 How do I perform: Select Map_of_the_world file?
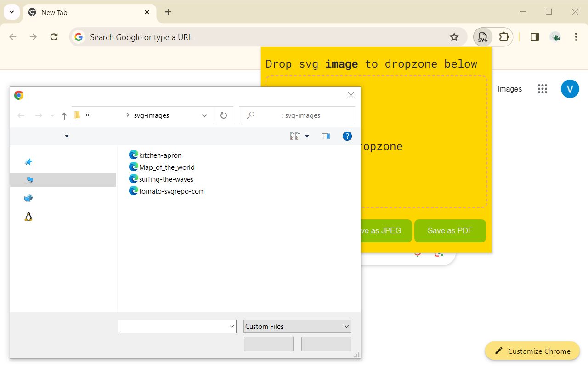tap(167, 167)
